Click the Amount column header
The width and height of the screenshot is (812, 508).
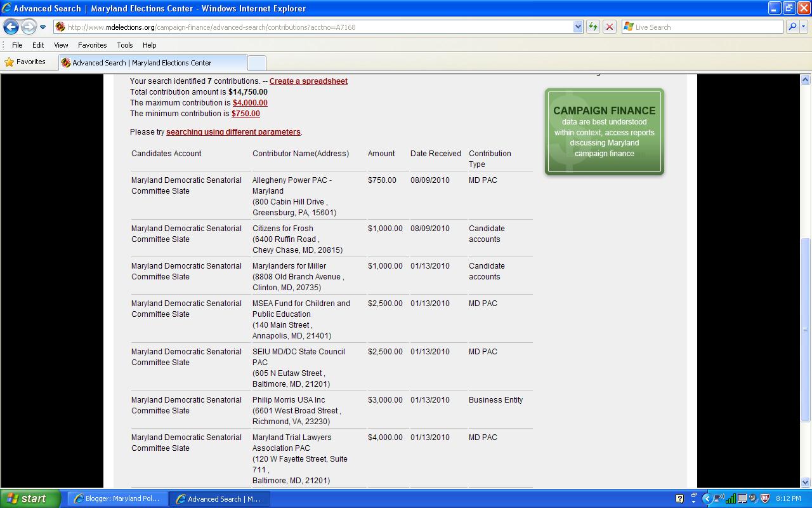381,154
